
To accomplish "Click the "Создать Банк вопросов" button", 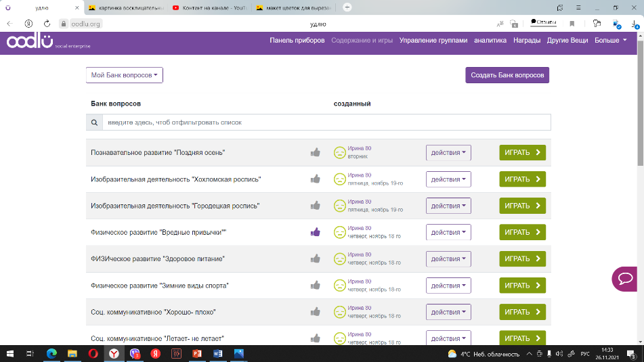I will coord(507,75).
